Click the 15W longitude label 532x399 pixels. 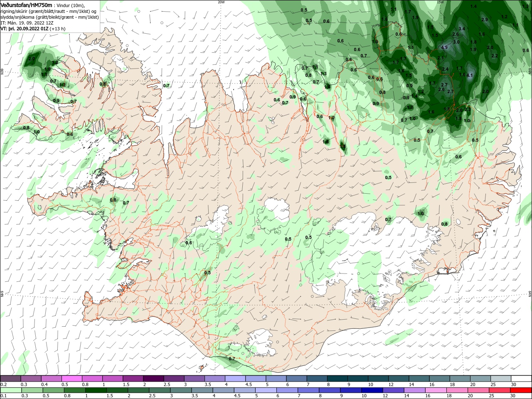(x=440, y=2)
